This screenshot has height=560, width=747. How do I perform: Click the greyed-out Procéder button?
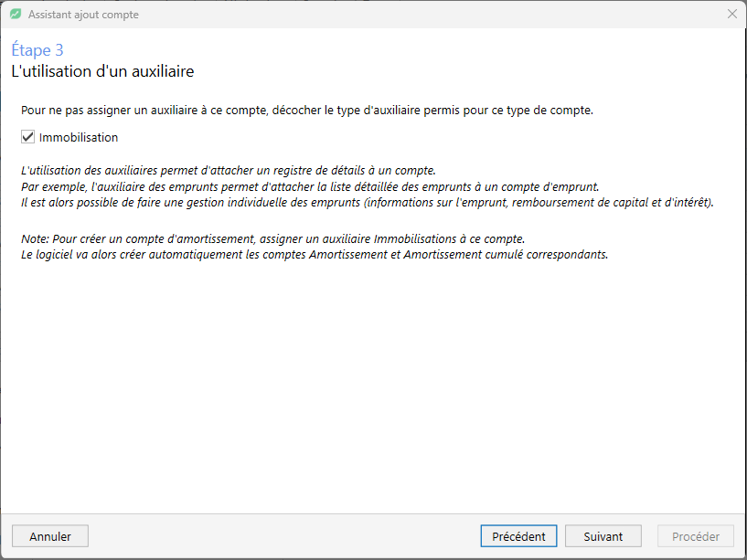click(696, 536)
